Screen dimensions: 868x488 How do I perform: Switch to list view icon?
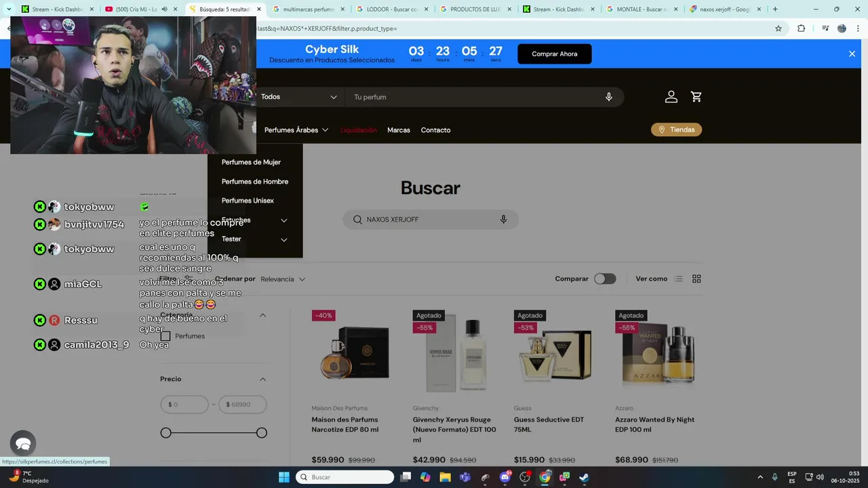(678, 279)
